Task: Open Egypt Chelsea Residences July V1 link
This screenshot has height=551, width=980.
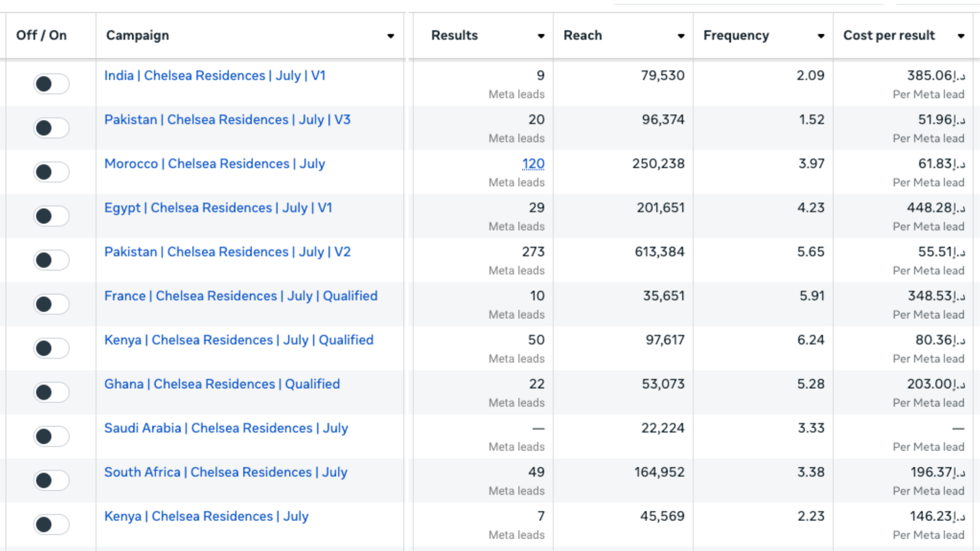Action: pyautogui.click(x=218, y=208)
